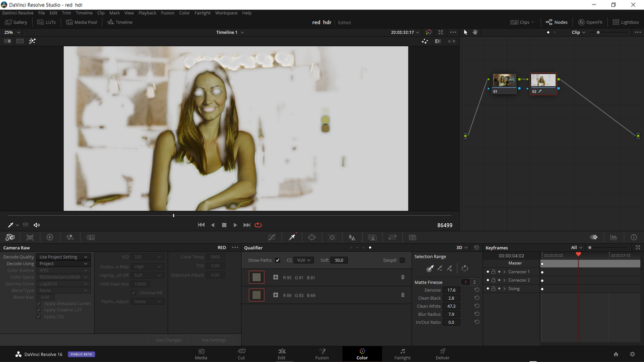Select the add color picker tool
This screenshot has width=644, height=362.
pyautogui.click(x=450, y=268)
